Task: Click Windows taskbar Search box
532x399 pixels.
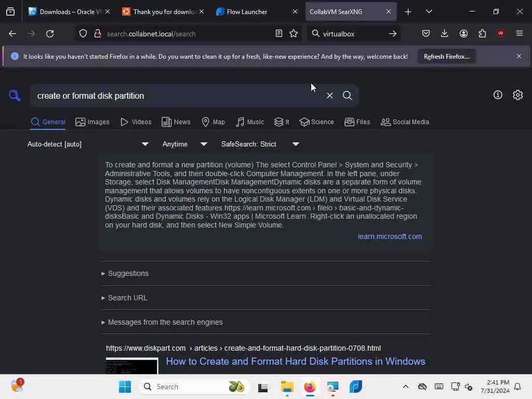Action: point(194,387)
